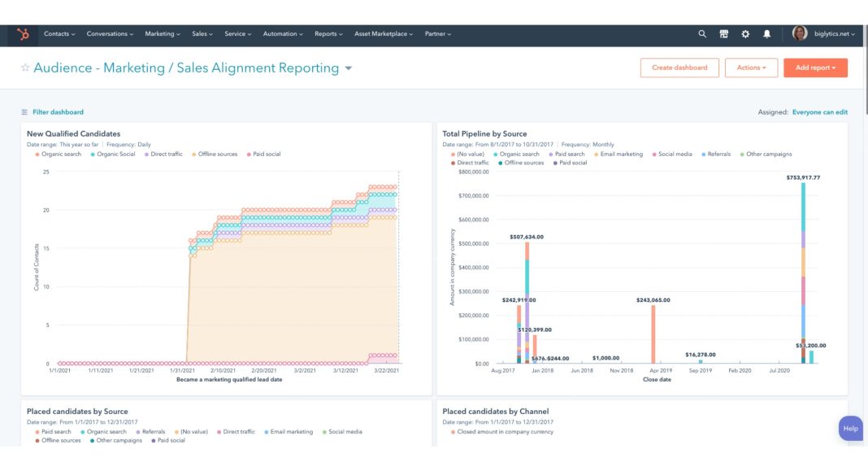
Task: Click the star icon beside the dashboard title
Action: 24,68
